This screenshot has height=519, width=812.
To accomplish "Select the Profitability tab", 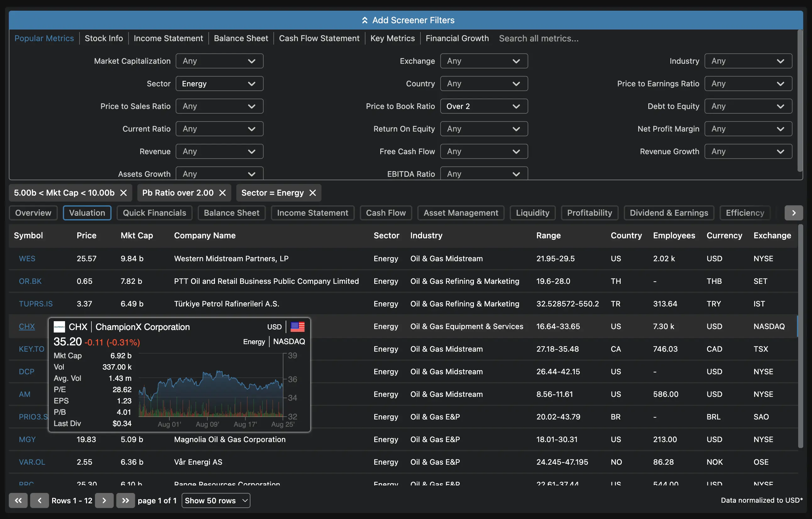I will tap(589, 213).
